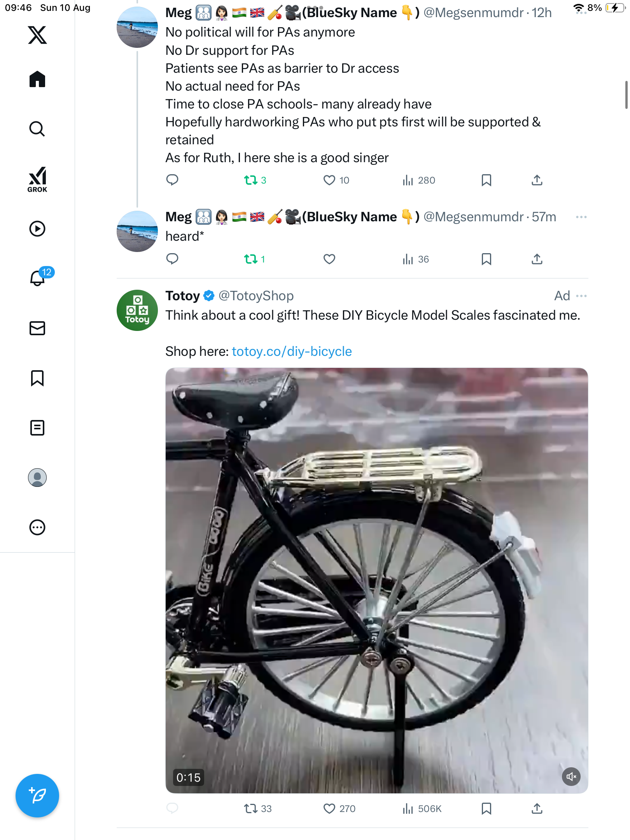This screenshot has width=630, height=840.
Task: Open the Lists page icon
Action: tap(37, 428)
